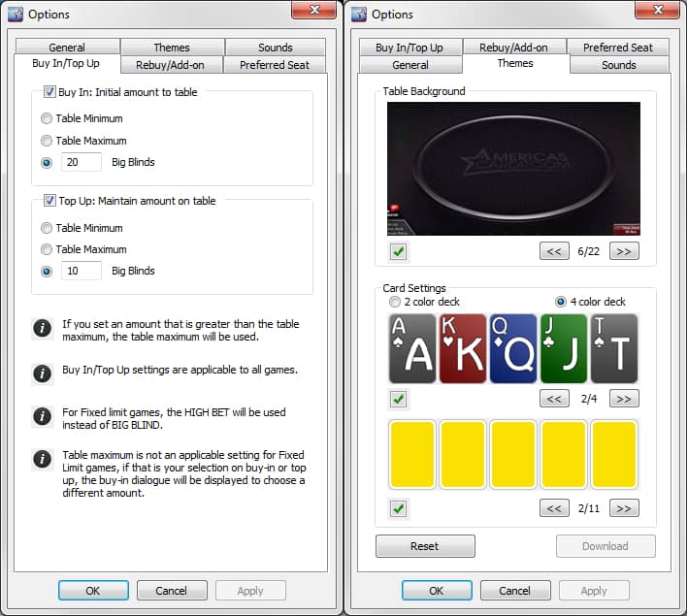Click the first yellow card back
688x616 pixels.
412,454
